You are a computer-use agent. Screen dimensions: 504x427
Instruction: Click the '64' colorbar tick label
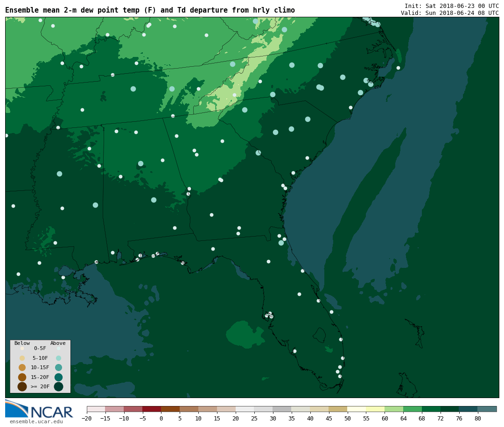pos(403,418)
